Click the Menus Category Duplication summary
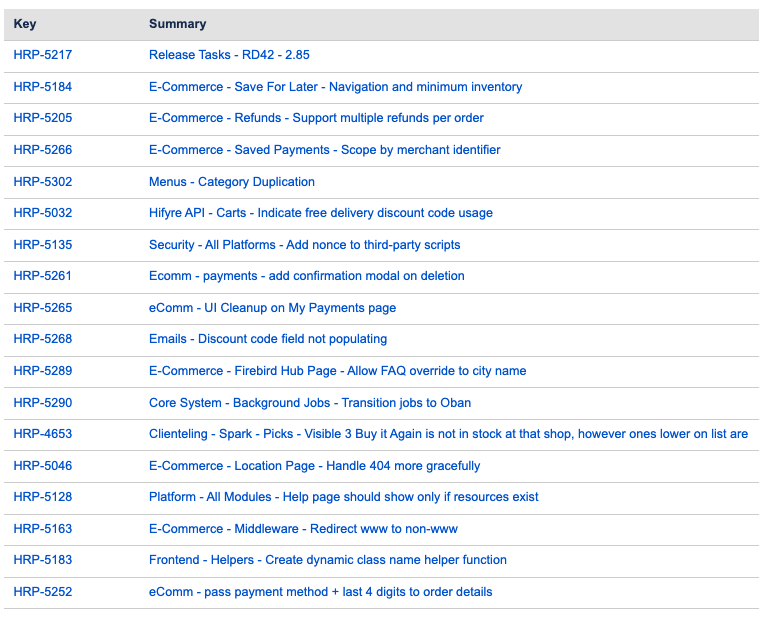Image resolution: width=759 pixels, height=620 pixels. 231,182
